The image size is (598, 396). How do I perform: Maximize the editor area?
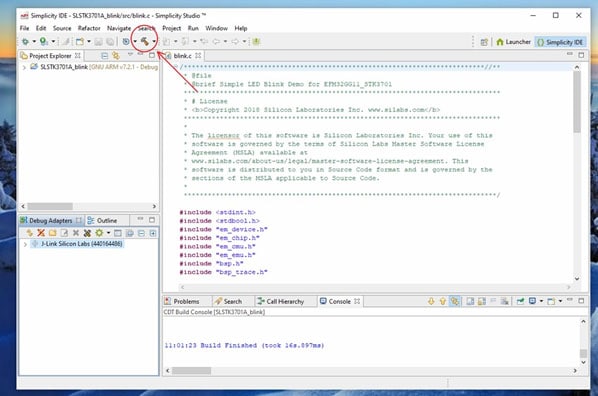[x=581, y=55]
